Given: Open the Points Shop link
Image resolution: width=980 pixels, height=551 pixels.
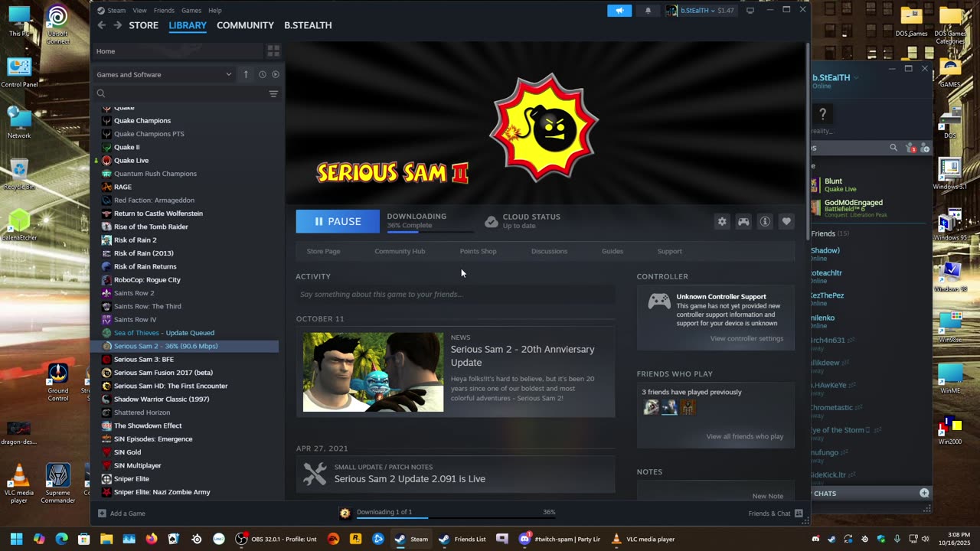Looking at the screenshot, I should (478, 251).
